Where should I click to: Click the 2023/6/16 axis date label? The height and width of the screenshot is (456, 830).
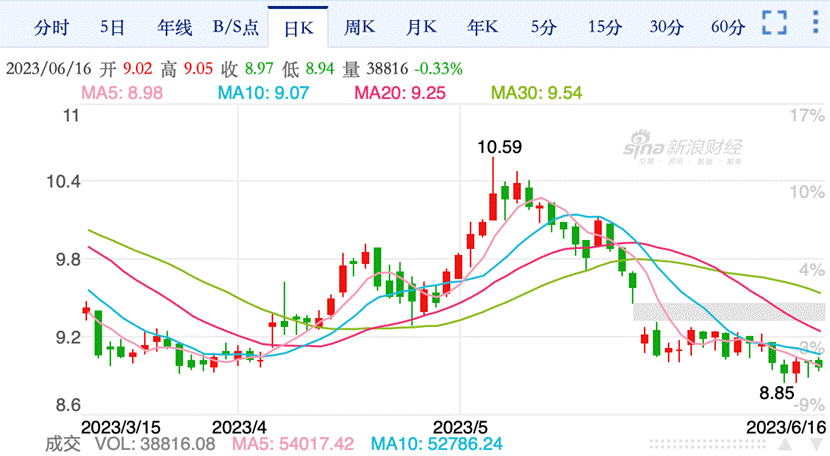pyautogui.click(x=786, y=427)
